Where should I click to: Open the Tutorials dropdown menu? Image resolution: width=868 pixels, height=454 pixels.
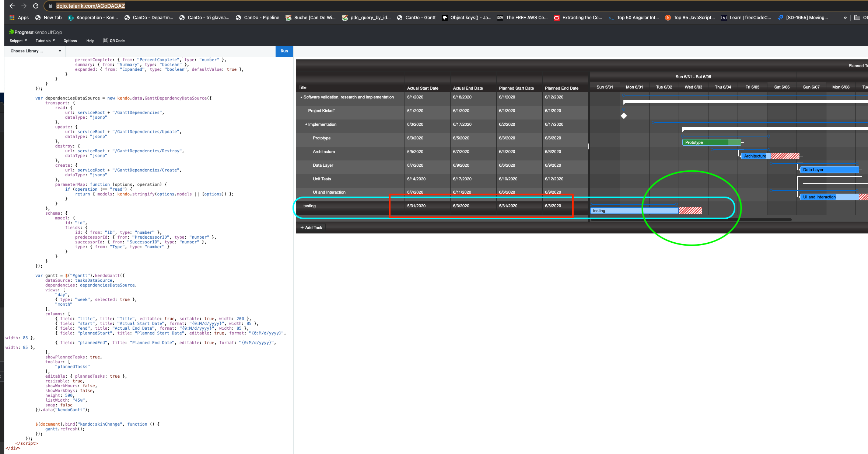coord(45,41)
